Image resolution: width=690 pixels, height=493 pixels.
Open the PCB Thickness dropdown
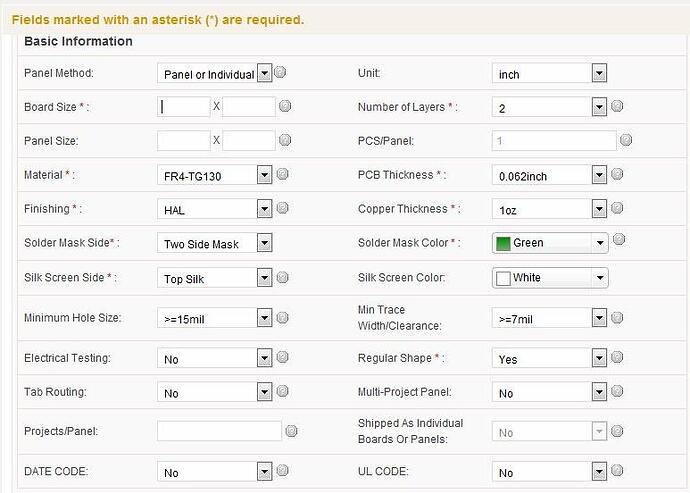click(x=550, y=175)
